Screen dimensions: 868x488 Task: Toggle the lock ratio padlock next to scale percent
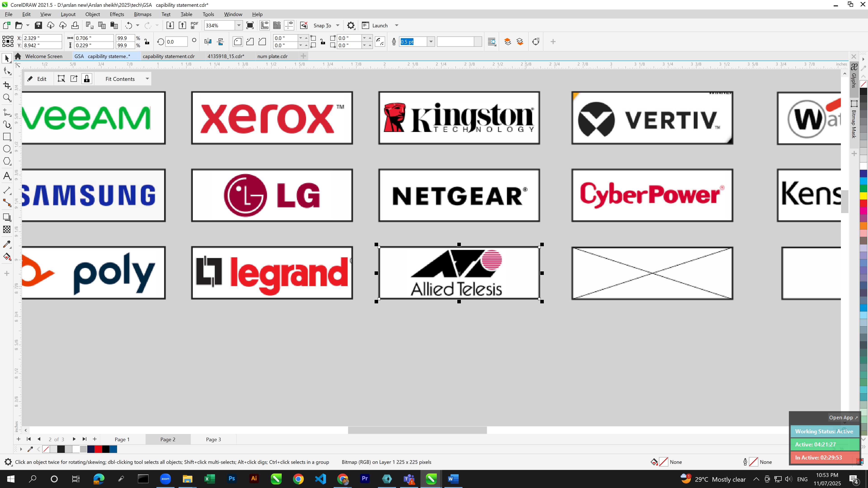(147, 42)
